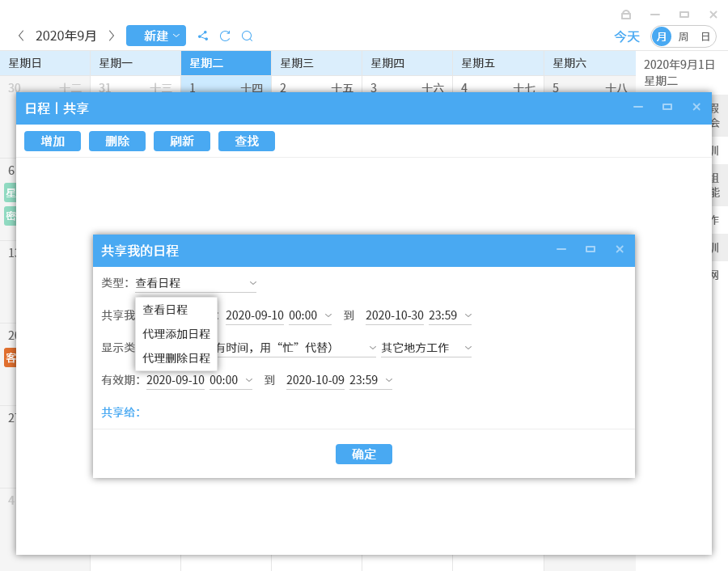Select 代理添加日程 from the list

[176, 334]
